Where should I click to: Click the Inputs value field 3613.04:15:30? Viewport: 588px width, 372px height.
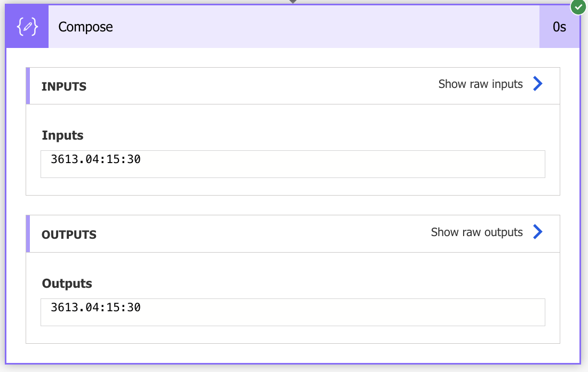(293, 164)
